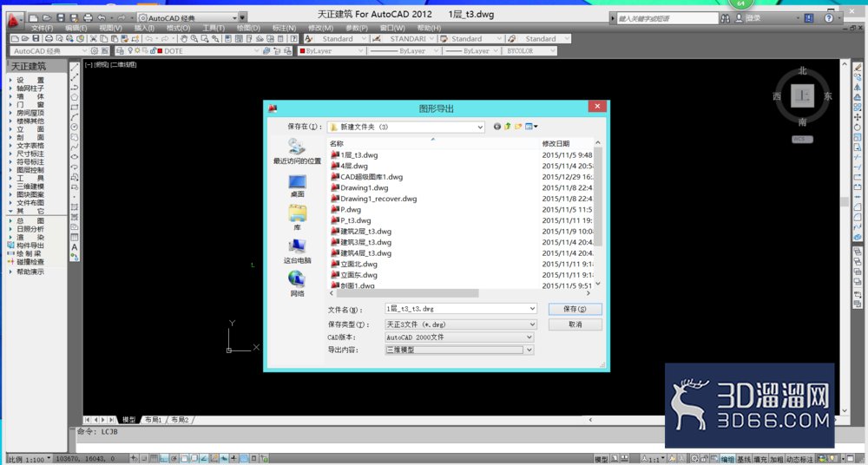Image resolution: width=868 pixels, height=465 pixels.
Task: Create a new folder in export dialog
Action: pyautogui.click(x=518, y=127)
